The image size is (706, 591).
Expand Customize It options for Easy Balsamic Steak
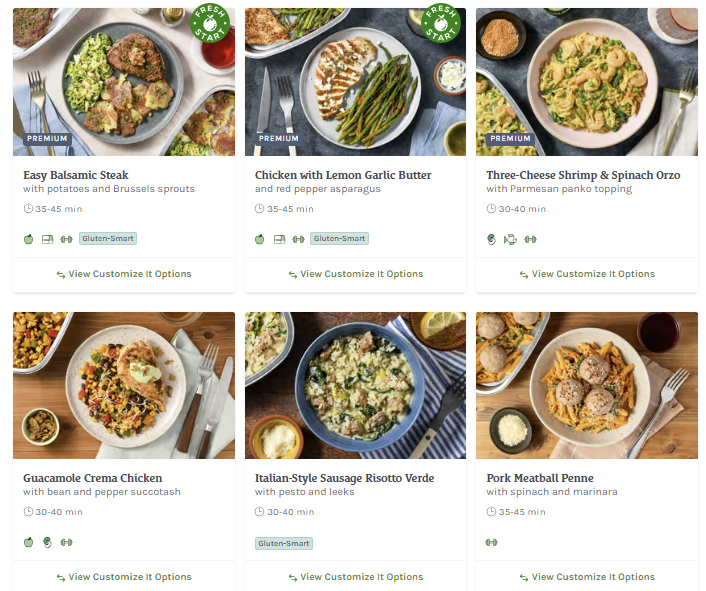[124, 274]
